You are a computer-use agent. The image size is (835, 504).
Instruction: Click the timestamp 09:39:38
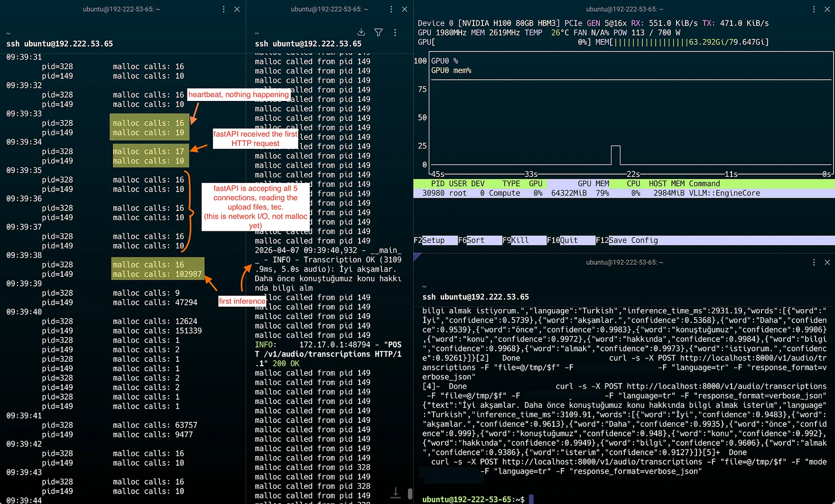coord(24,256)
